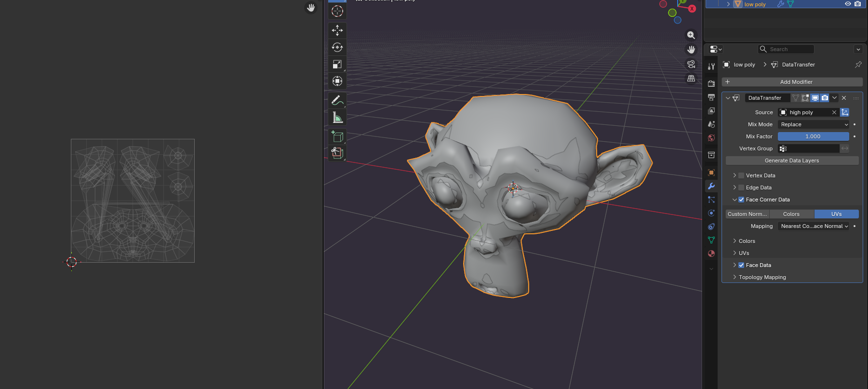Select the Rotate tool
Screen dimensions: 868x389
[337, 47]
